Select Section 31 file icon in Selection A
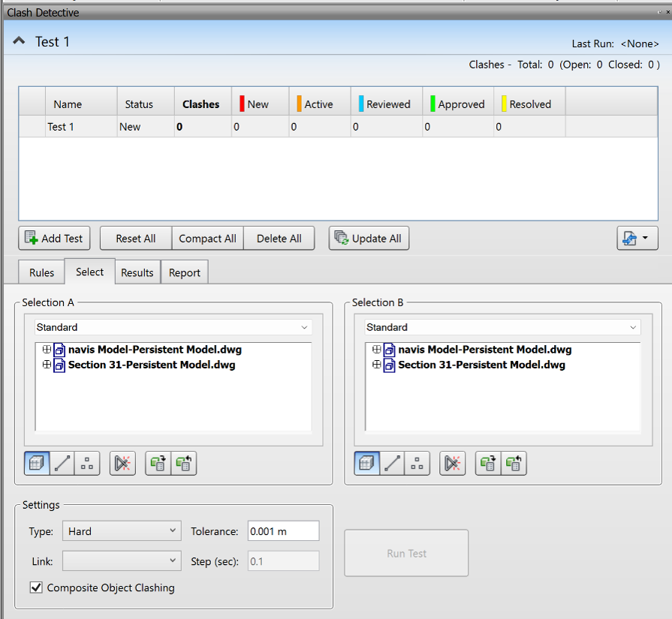The height and width of the screenshot is (619, 672). click(x=59, y=365)
